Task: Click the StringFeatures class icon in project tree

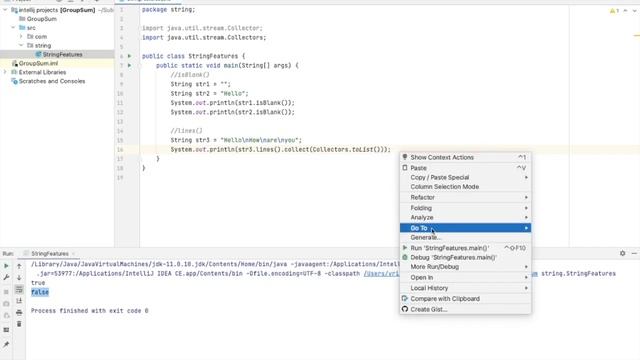Action: [38, 54]
